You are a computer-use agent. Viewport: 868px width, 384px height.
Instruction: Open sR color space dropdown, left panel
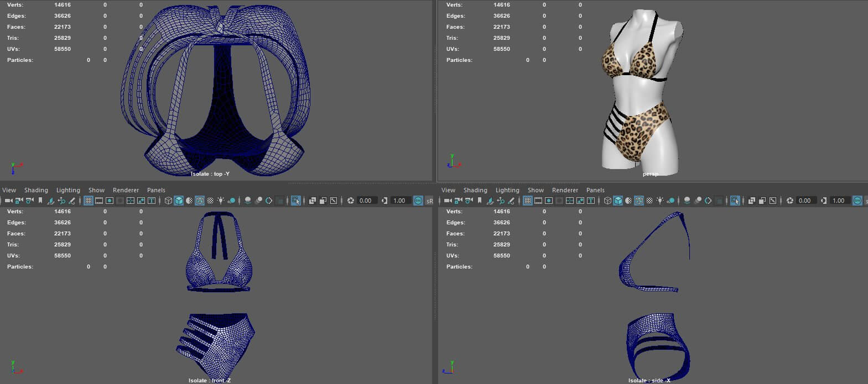tap(430, 201)
